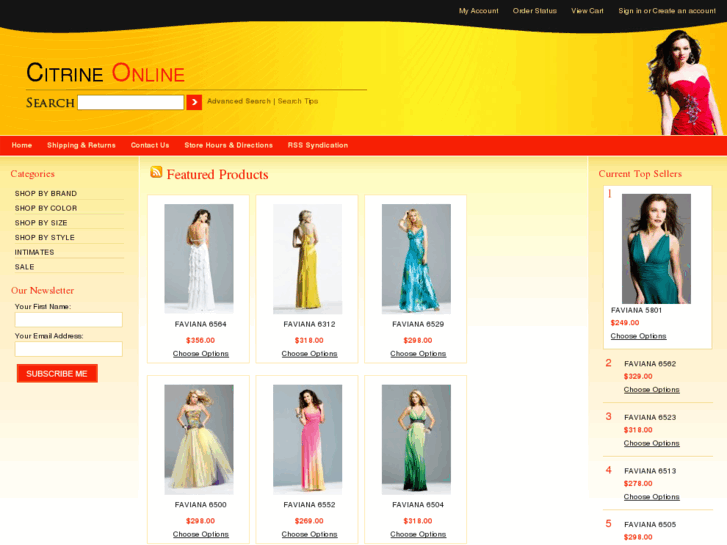Open Shipping & Returns menu item
This screenshot has height=545, width=727.
coord(81,145)
